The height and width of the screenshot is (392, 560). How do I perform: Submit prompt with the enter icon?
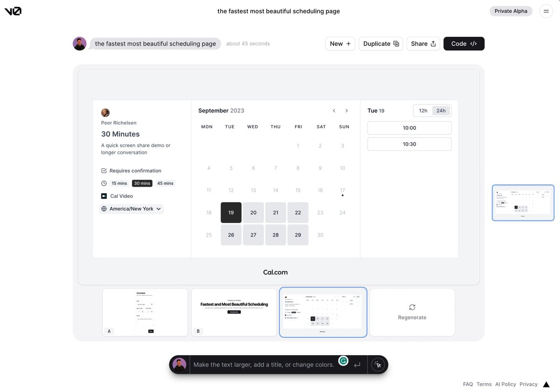357,364
